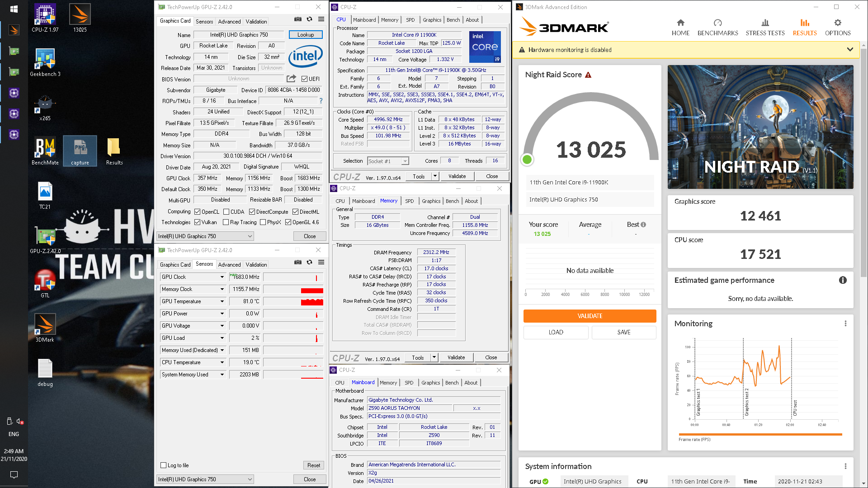Viewport: 868px width, 488px height.
Task: Open 3DMark BENCHMARKS section
Action: (x=717, y=28)
